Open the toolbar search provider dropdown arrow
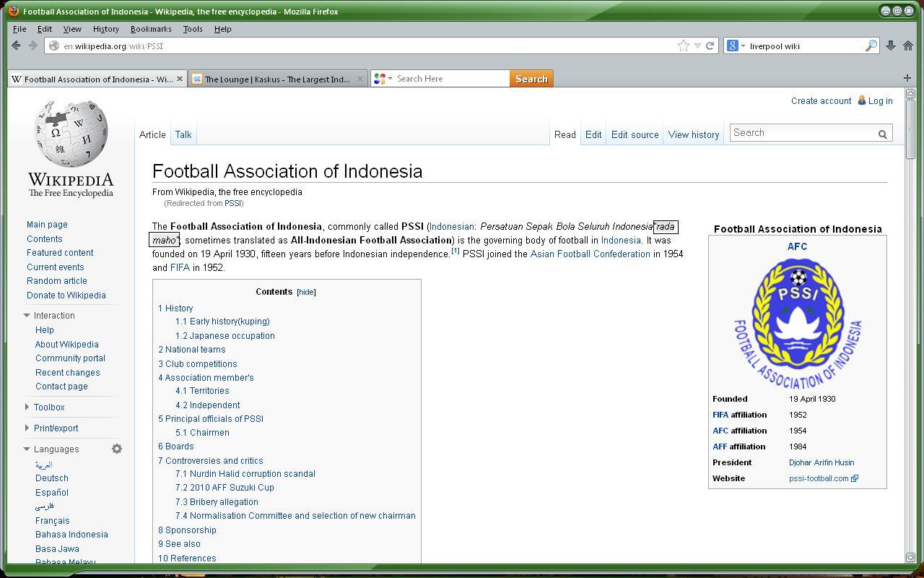The width and height of the screenshot is (924, 578). click(390, 79)
